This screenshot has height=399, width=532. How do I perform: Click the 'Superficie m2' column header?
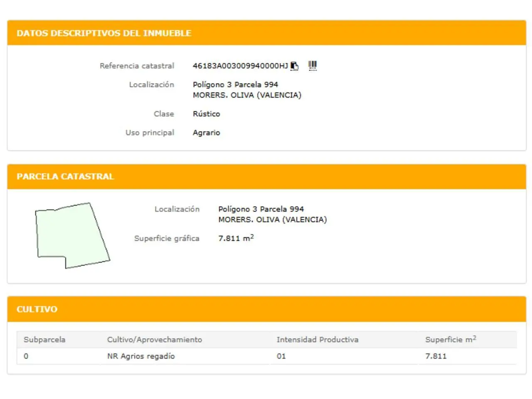(451, 339)
